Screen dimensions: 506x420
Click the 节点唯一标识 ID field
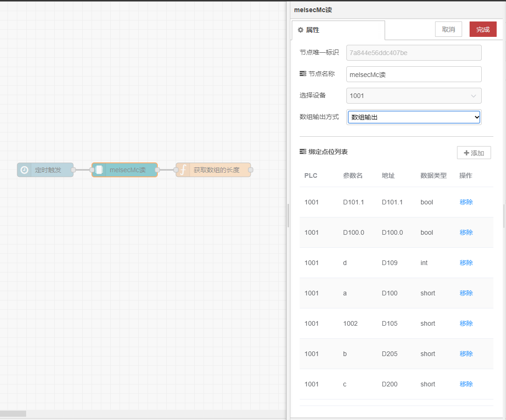[414, 53]
